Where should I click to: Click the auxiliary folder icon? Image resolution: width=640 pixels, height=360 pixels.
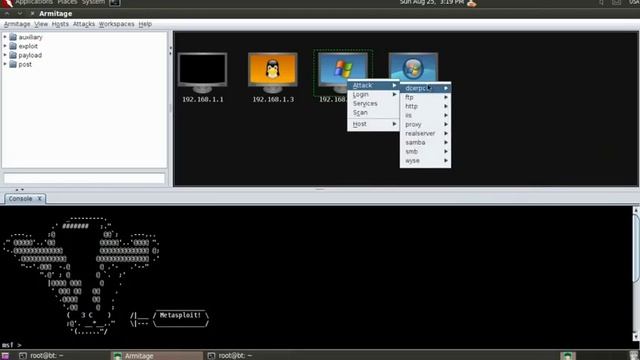[13, 37]
